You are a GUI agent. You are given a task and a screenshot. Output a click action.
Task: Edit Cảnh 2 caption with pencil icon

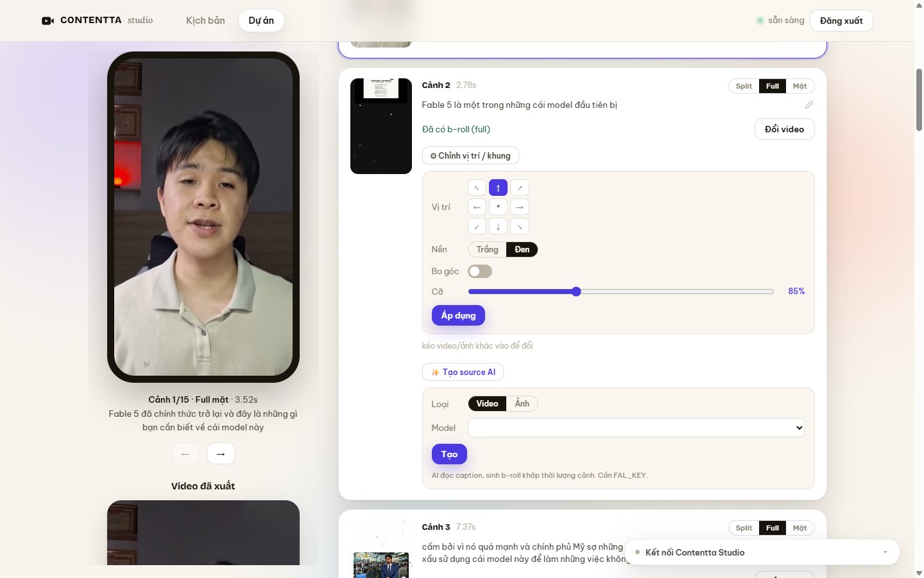tap(809, 105)
